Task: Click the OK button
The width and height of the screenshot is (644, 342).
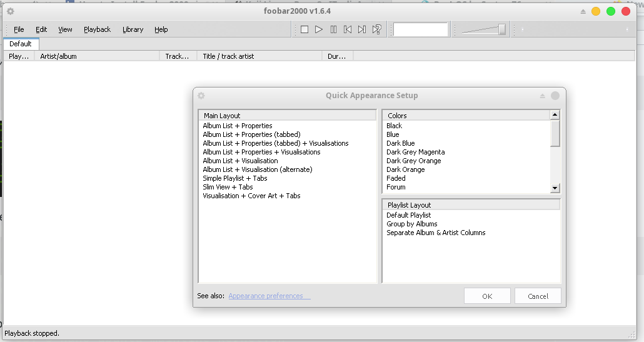Action: (x=487, y=296)
